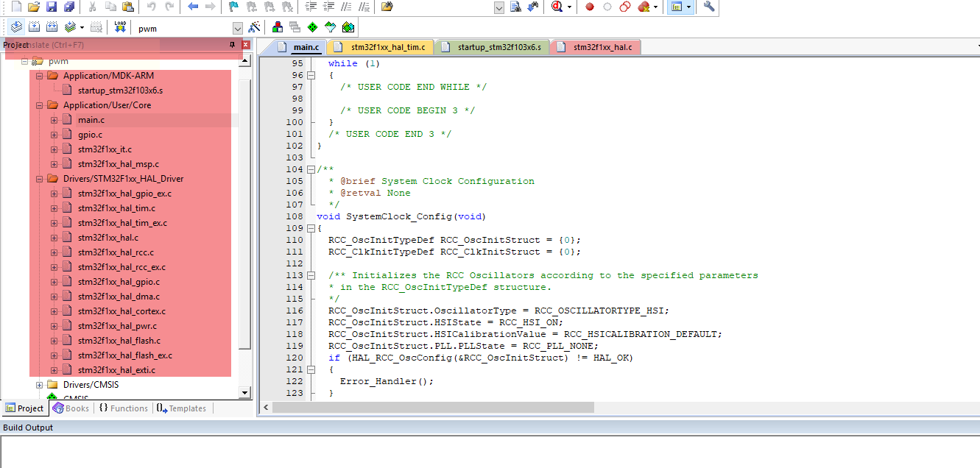Screen dimensions: 980x468
Task: Switch to the main.c editor tab
Action: tap(300, 47)
